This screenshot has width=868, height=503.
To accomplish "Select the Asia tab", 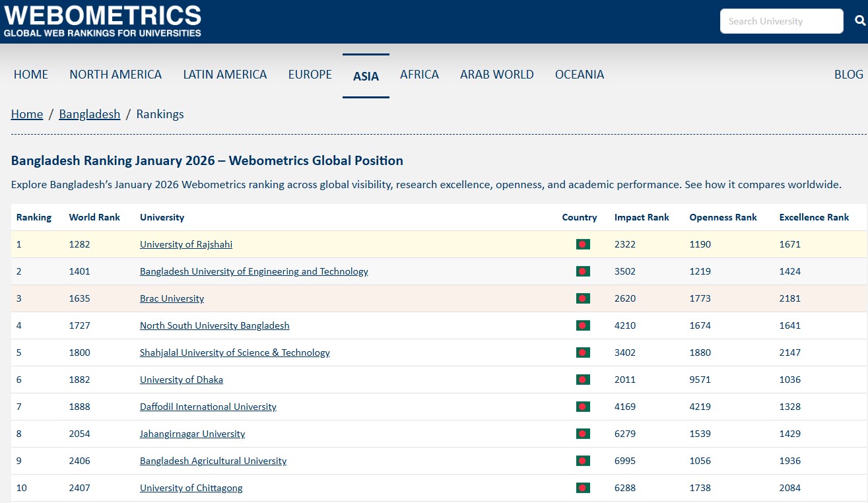I will (x=366, y=76).
